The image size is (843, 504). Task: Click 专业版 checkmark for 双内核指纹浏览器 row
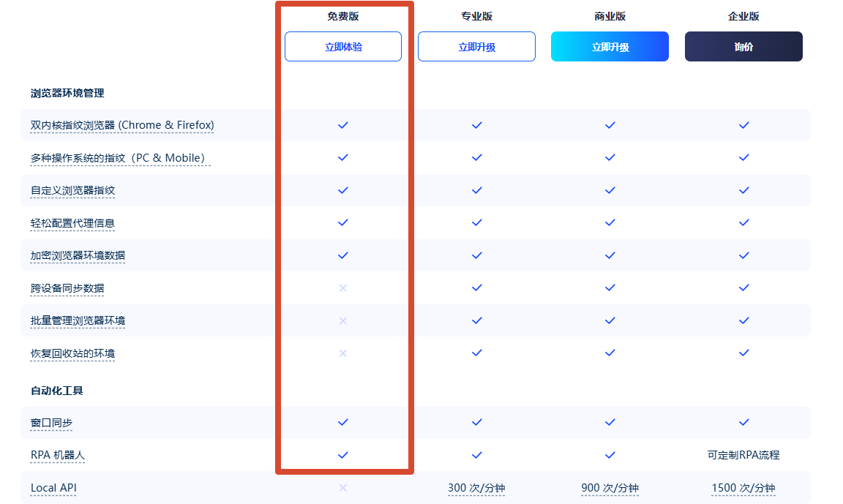(x=476, y=125)
